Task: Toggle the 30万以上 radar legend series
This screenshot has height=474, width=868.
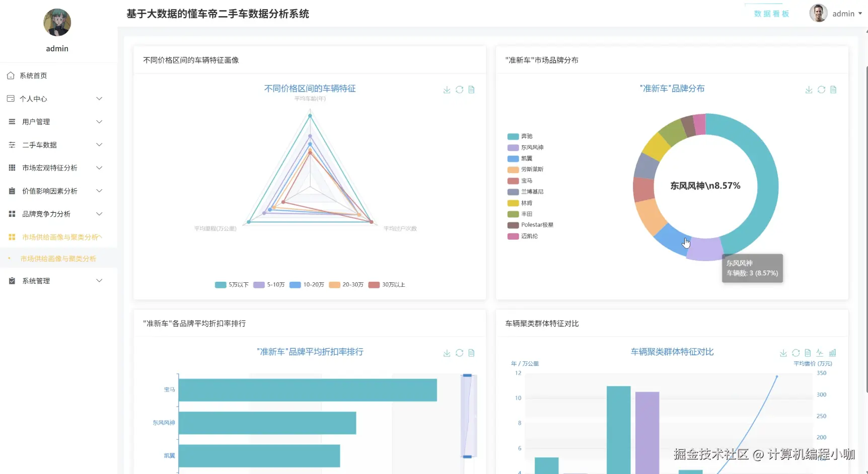Action: tap(387, 285)
